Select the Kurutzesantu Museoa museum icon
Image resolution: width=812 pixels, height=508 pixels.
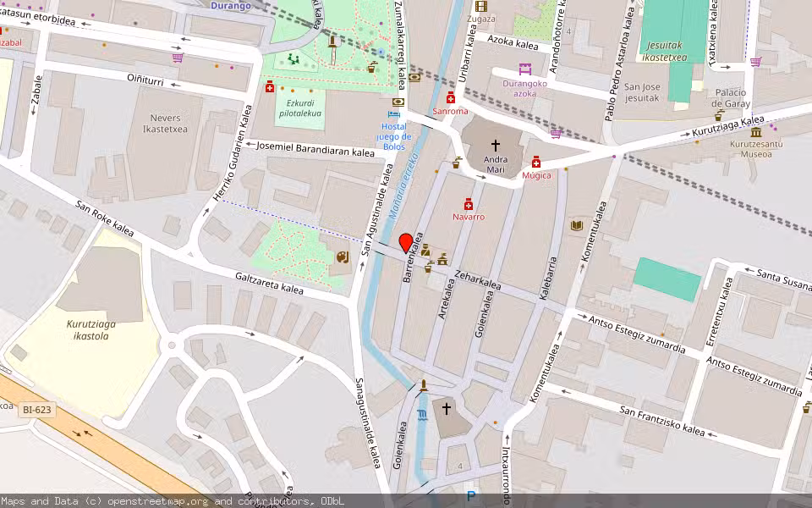(x=755, y=135)
